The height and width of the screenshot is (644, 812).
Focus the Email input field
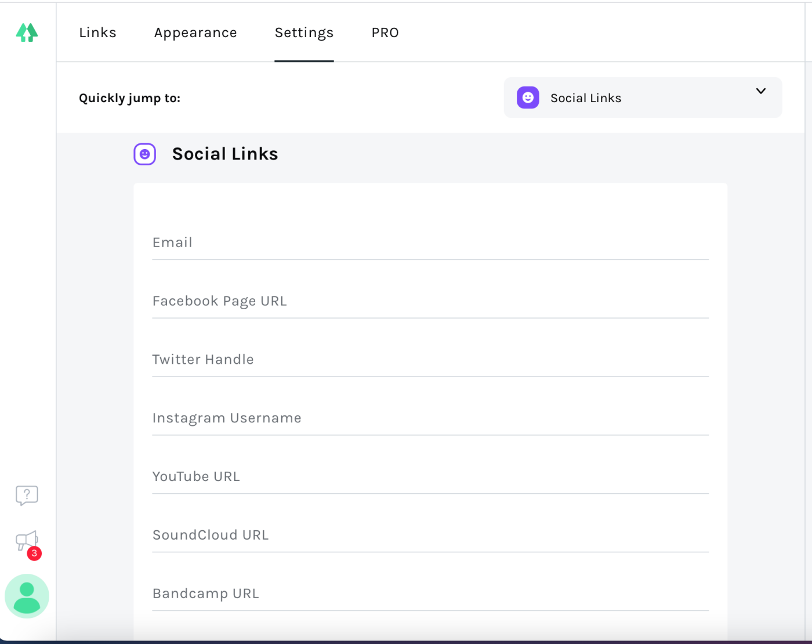coord(430,243)
